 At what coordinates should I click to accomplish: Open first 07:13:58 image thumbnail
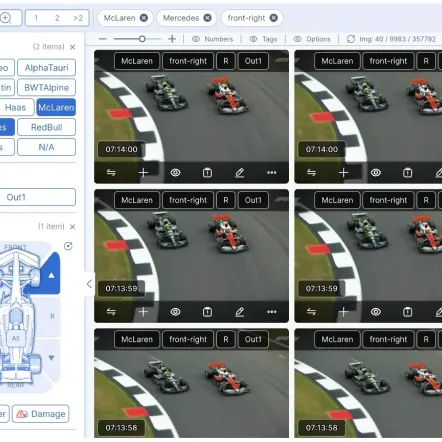click(x=191, y=383)
